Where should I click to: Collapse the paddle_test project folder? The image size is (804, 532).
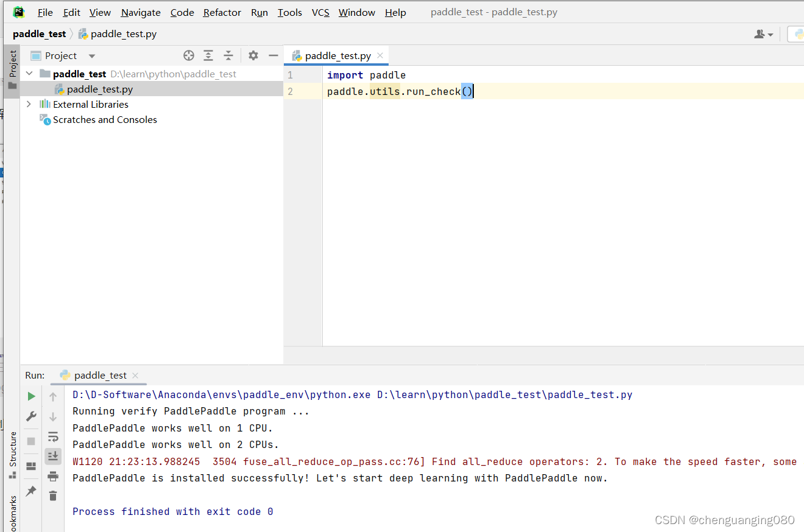(x=29, y=74)
